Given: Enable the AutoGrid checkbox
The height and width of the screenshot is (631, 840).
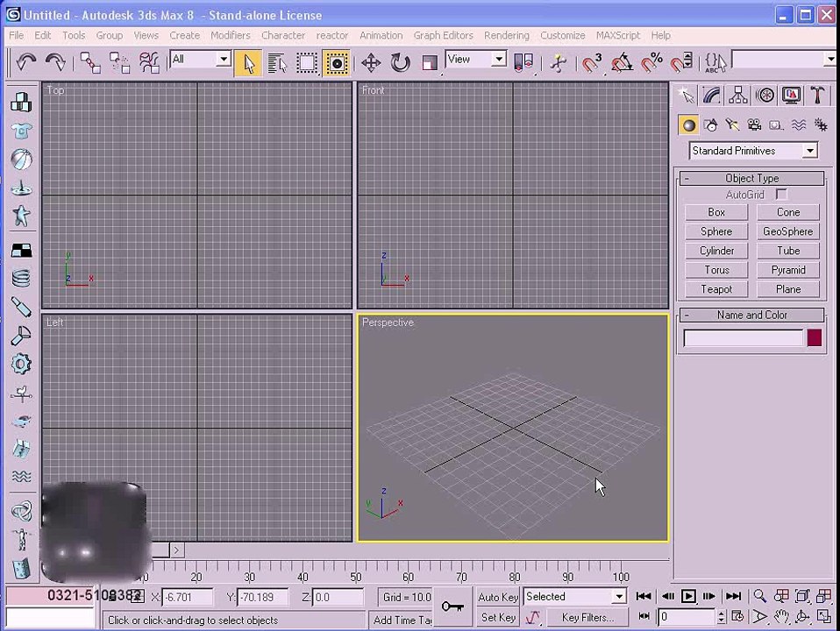Looking at the screenshot, I should point(781,195).
